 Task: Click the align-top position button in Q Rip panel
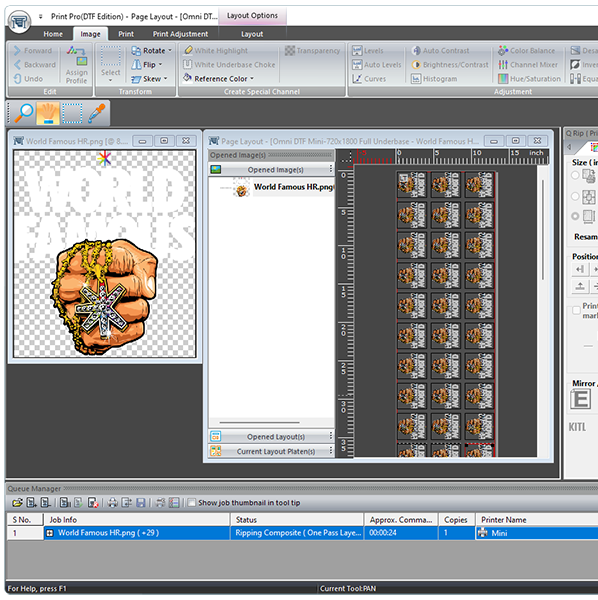point(580,286)
